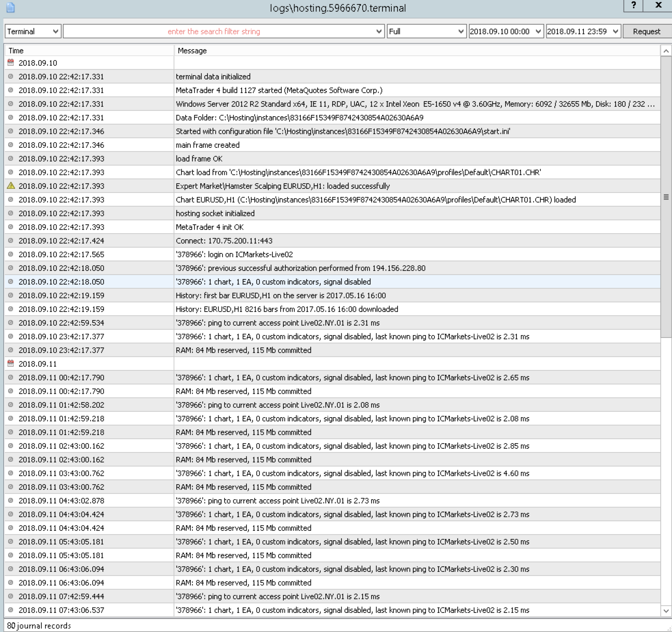
Task: Select 'last known ping is 2.50 ms' row
Action: (332, 541)
